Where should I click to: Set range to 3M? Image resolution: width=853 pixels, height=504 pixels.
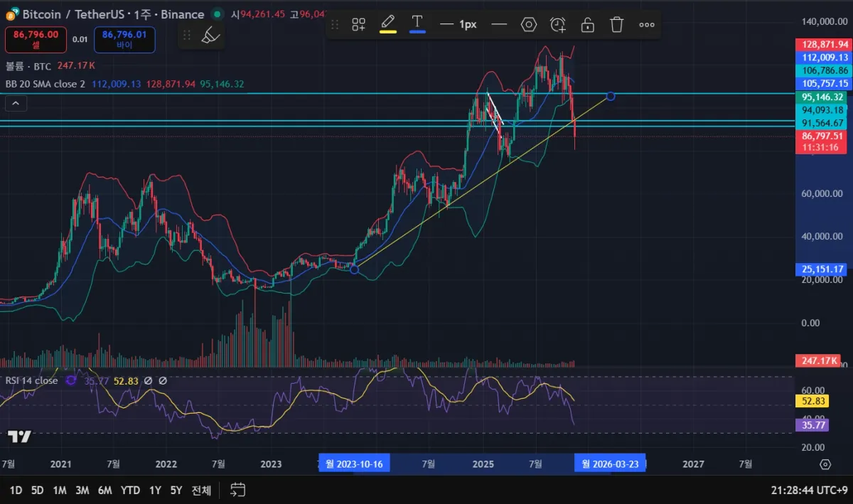click(82, 490)
